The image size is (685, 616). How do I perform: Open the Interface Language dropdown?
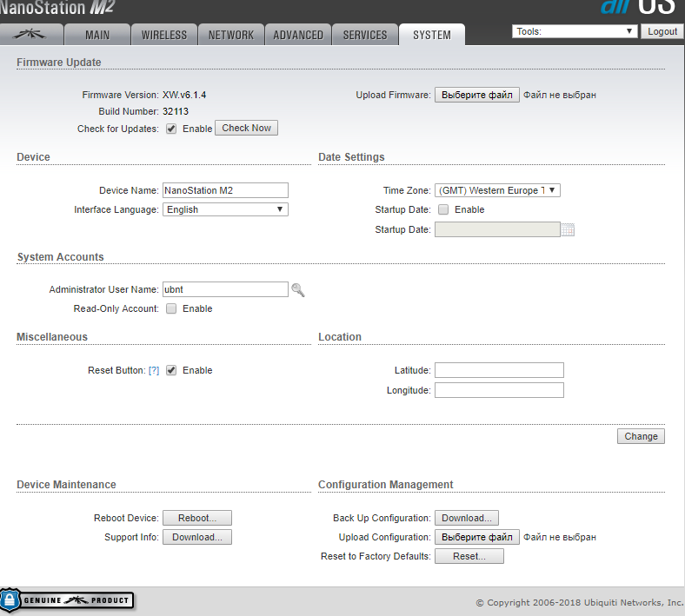point(225,209)
